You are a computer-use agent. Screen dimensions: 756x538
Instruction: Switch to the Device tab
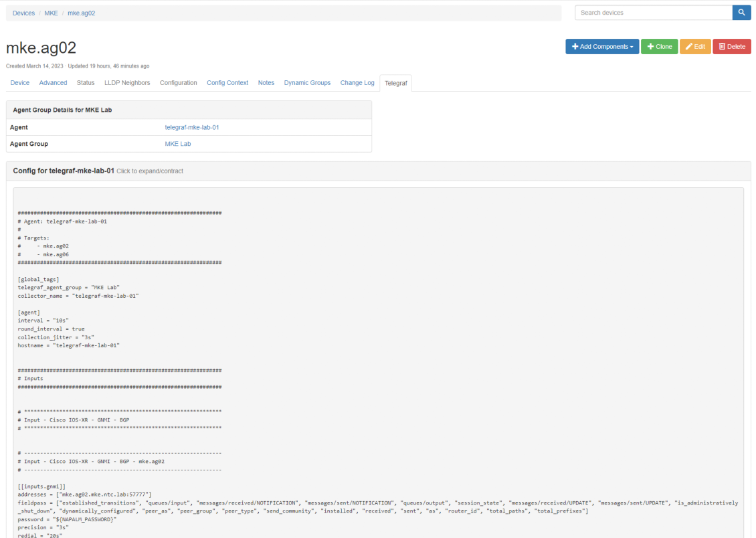click(20, 83)
